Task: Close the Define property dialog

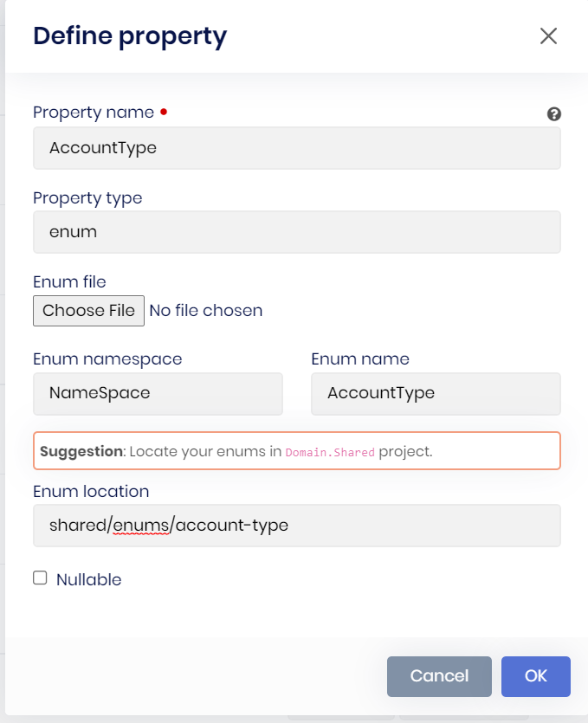Action: (548, 36)
